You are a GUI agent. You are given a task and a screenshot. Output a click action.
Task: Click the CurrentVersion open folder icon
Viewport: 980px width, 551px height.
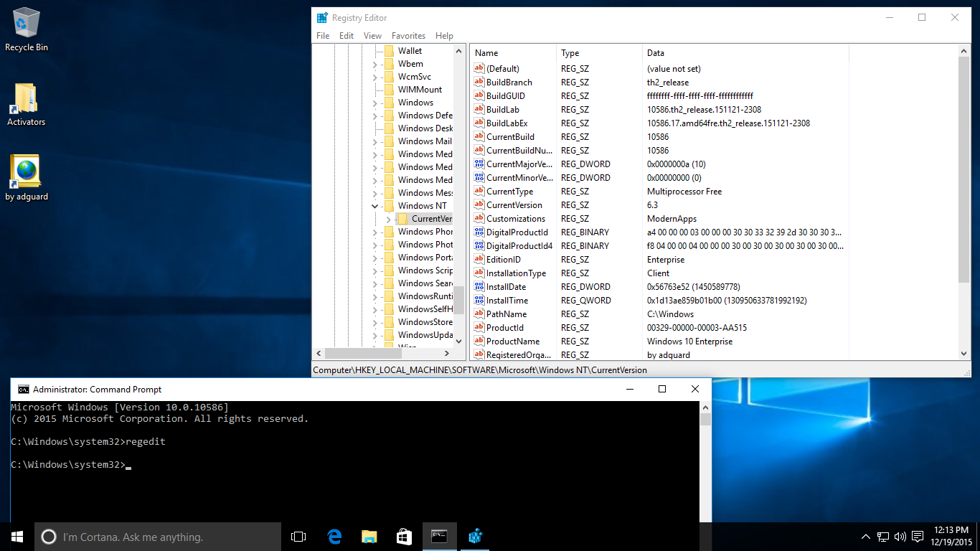tap(402, 219)
